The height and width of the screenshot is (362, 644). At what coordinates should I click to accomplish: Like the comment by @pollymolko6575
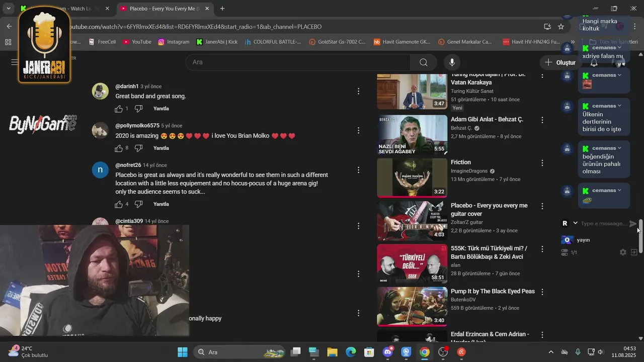(119, 148)
